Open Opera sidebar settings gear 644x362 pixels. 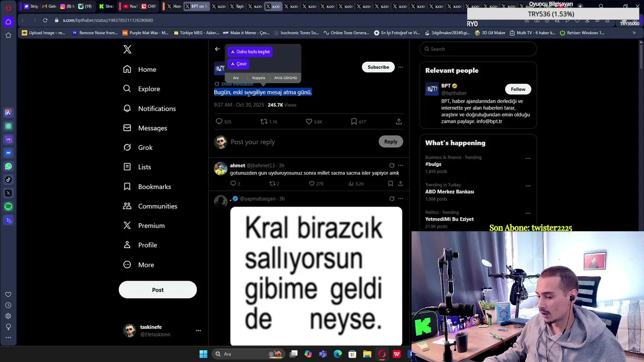(8, 316)
